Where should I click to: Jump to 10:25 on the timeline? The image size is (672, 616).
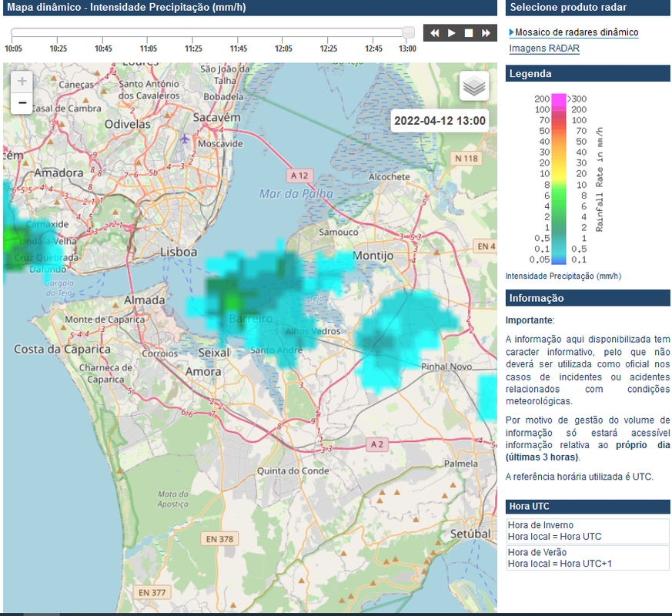click(59, 49)
